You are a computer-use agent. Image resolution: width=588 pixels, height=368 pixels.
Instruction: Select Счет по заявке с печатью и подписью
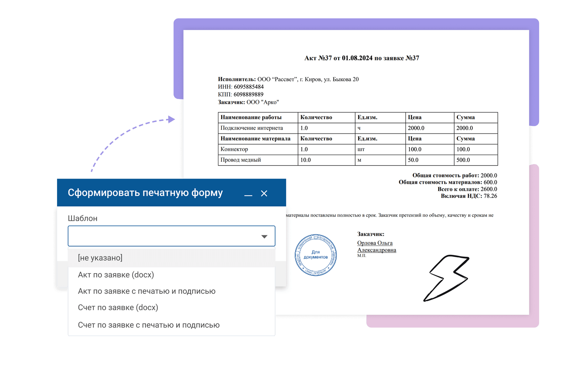pyautogui.click(x=149, y=325)
